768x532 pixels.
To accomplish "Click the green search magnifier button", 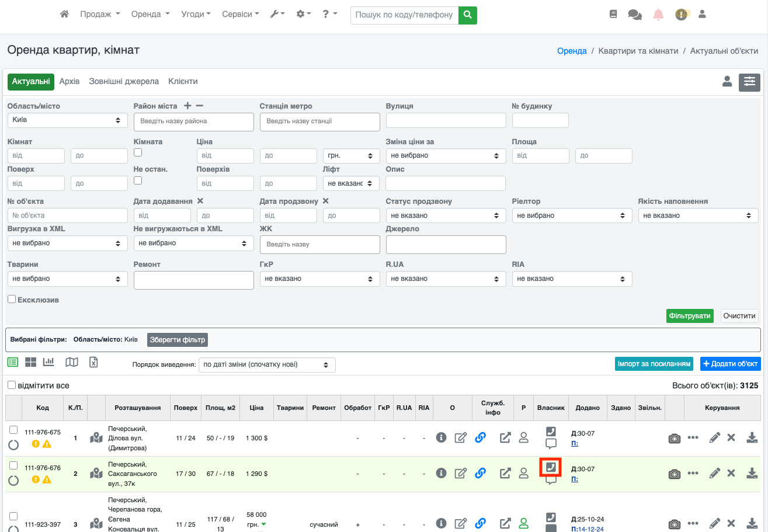I will point(467,15).
